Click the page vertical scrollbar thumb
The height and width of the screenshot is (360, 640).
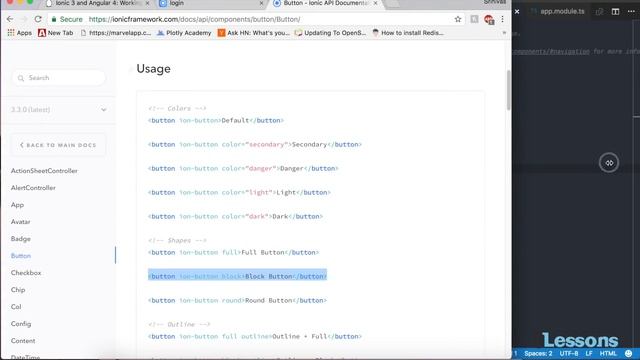[509, 90]
